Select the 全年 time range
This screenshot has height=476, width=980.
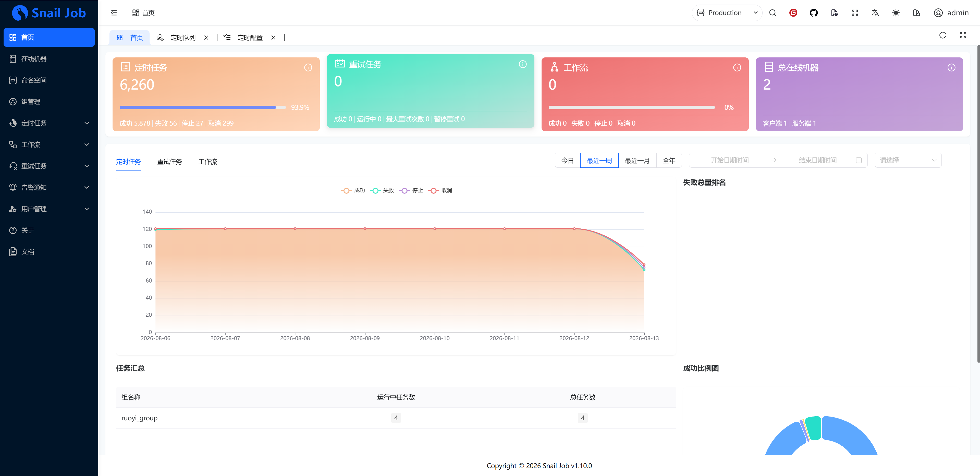coord(669,160)
